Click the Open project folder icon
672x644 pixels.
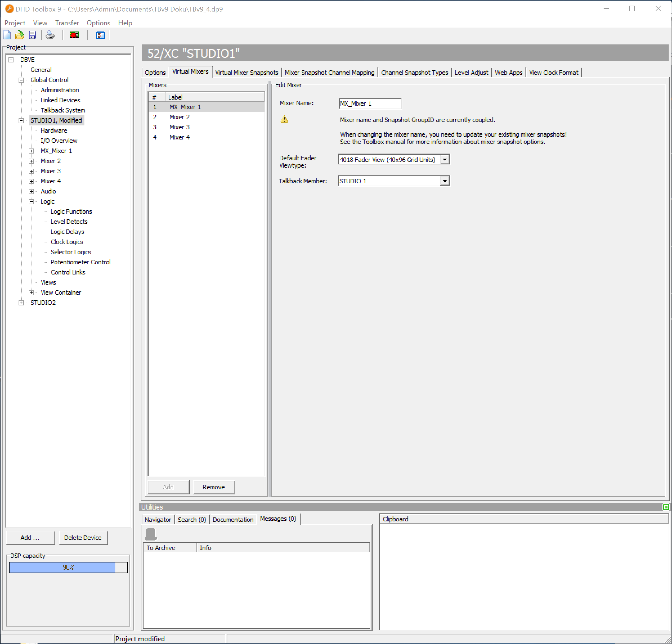click(19, 35)
